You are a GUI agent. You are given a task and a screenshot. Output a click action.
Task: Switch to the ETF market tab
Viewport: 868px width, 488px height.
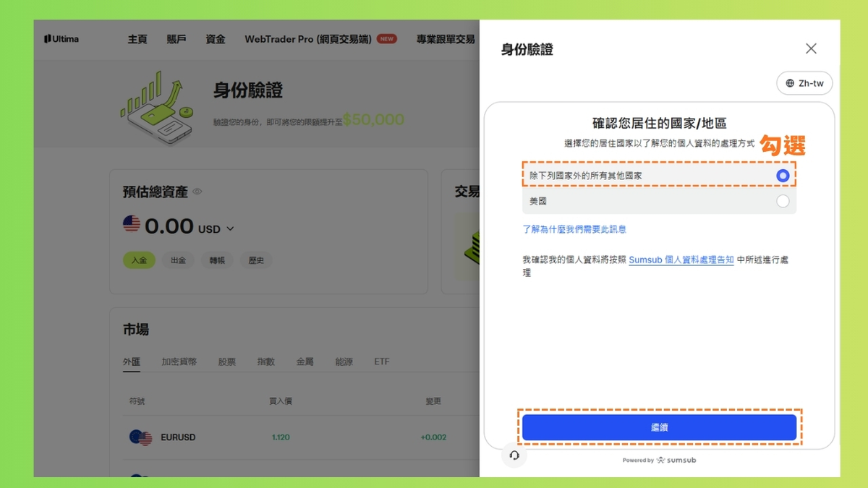[382, 361]
